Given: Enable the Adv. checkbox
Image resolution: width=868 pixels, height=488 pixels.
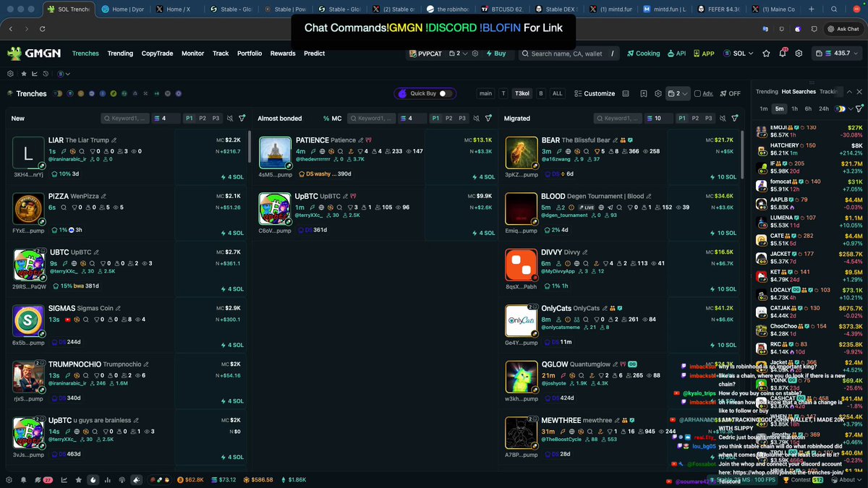Looking at the screenshot, I should (x=697, y=93).
